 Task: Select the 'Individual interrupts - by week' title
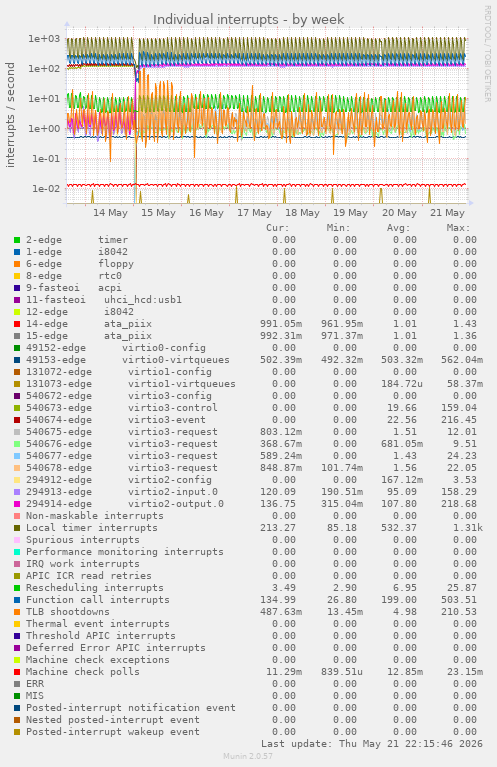pyautogui.click(x=248, y=20)
